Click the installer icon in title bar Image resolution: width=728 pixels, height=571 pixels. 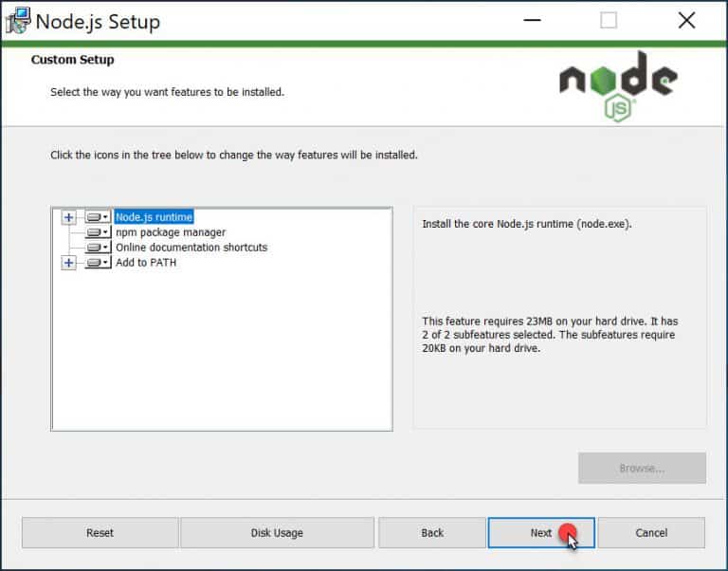coord(18,21)
